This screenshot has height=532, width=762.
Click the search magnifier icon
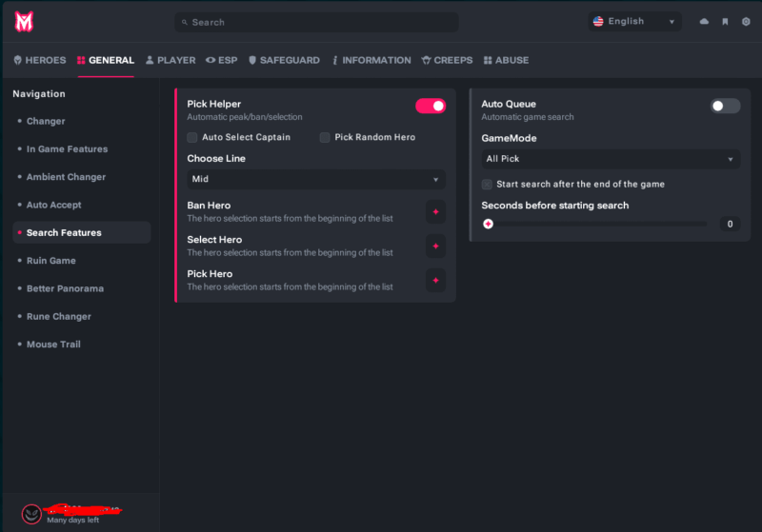click(185, 22)
